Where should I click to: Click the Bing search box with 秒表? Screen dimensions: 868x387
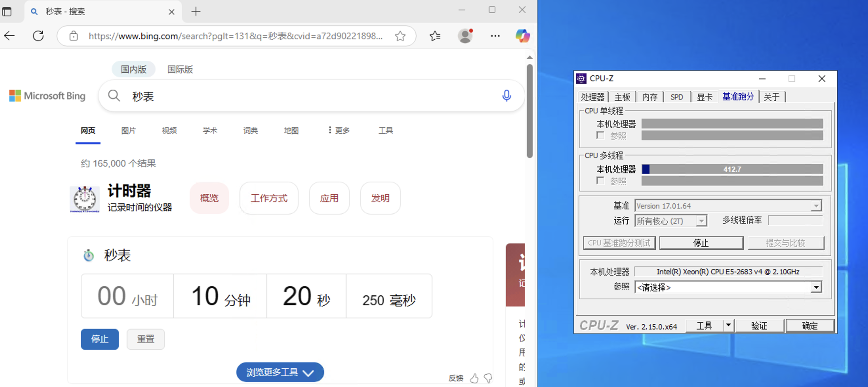click(311, 96)
